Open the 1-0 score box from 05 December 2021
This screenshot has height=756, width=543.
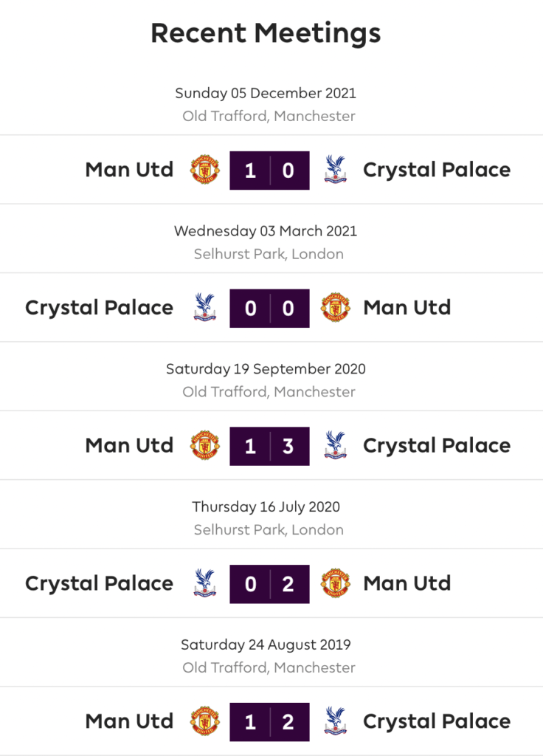coord(269,171)
